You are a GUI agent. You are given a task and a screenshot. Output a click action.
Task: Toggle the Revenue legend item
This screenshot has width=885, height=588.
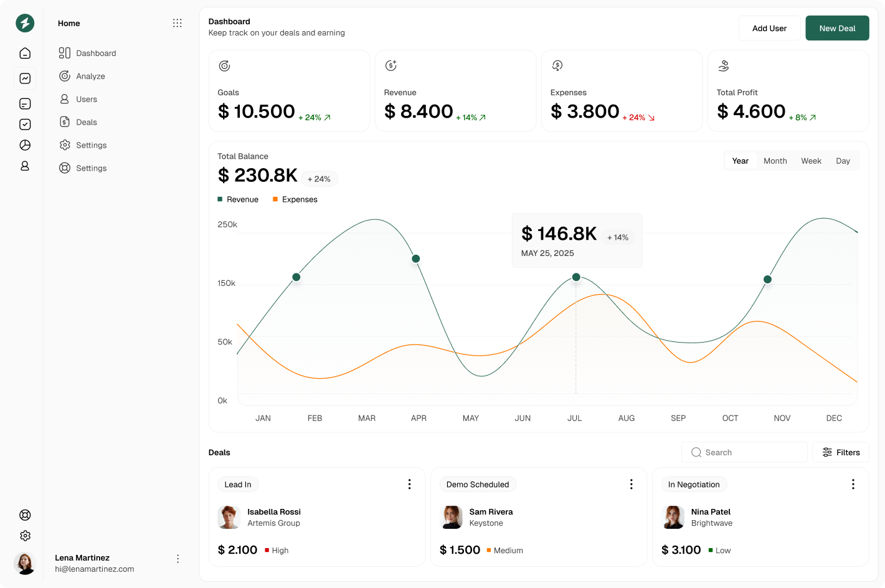(x=238, y=199)
